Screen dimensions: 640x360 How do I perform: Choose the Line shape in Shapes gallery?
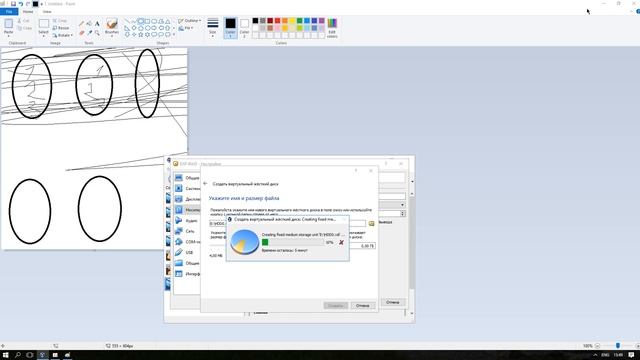(127, 21)
